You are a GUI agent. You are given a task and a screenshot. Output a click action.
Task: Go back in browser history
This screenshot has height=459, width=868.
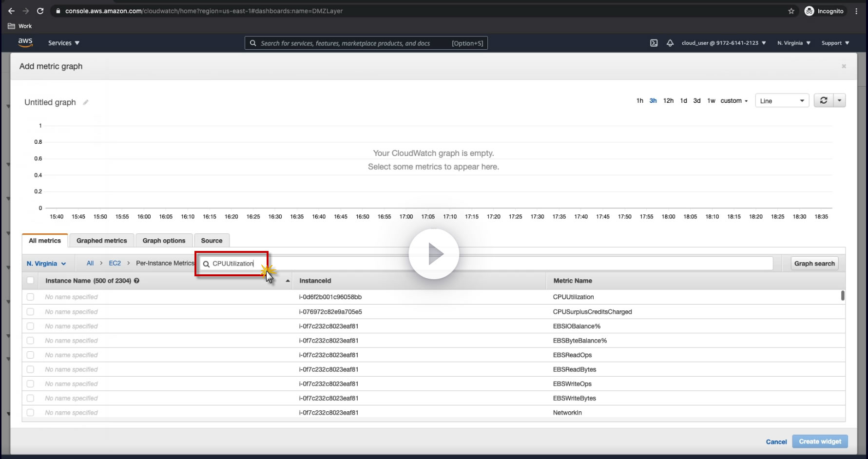[x=11, y=11]
